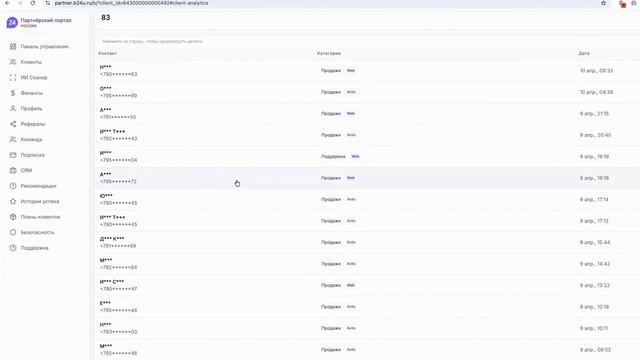Click the date 9 апр., 14:42
This screenshot has height=360, width=640.
point(595,264)
